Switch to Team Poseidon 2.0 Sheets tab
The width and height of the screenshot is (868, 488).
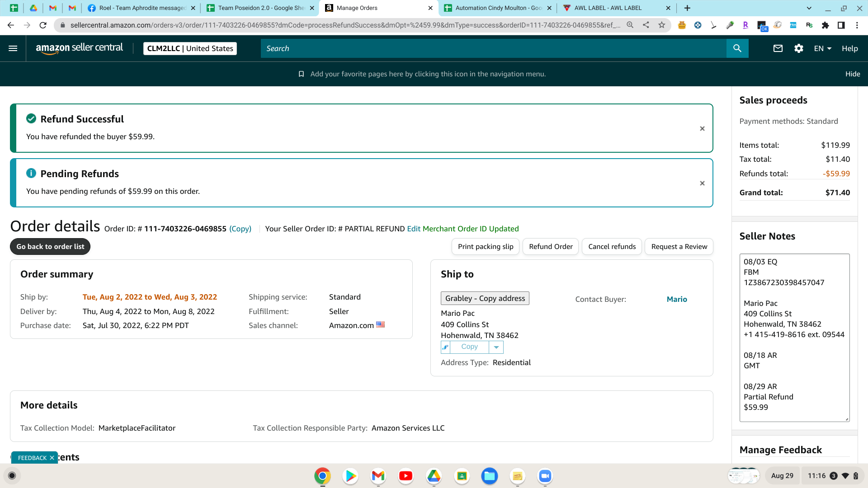click(261, 8)
